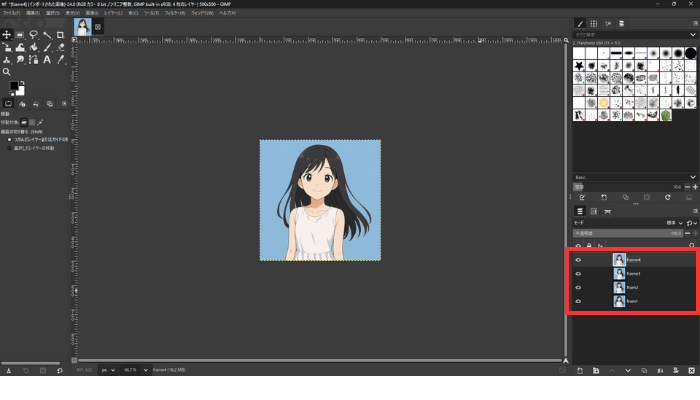
Task: Open the 編集(E) menu
Action: [33, 13]
